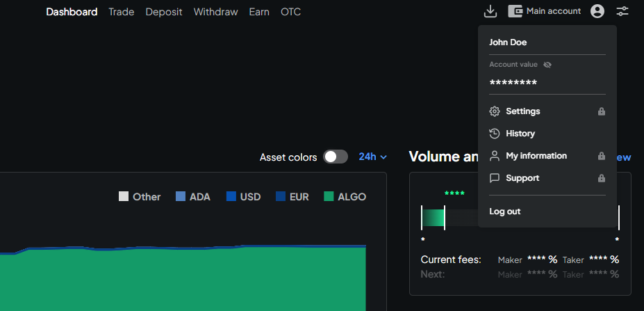Screen dimensions: 644x311
Task: Click the ADA color swatch in legend
Action: [x=181, y=197]
